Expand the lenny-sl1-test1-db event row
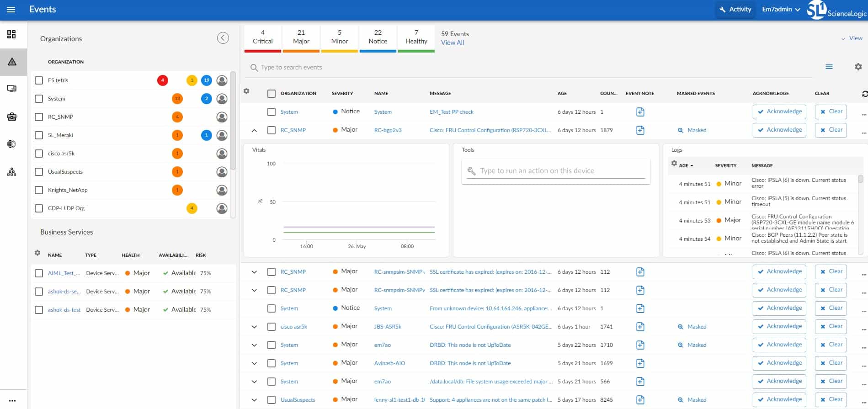868x409 pixels. [x=255, y=400]
